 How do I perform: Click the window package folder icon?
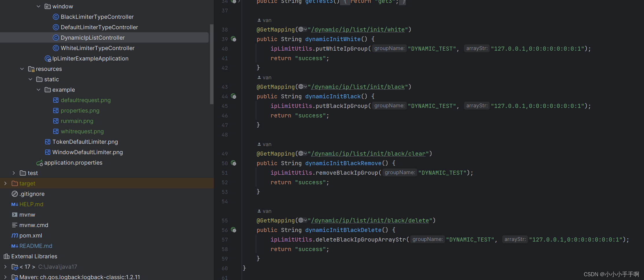pyautogui.click(x=48, y=6)
